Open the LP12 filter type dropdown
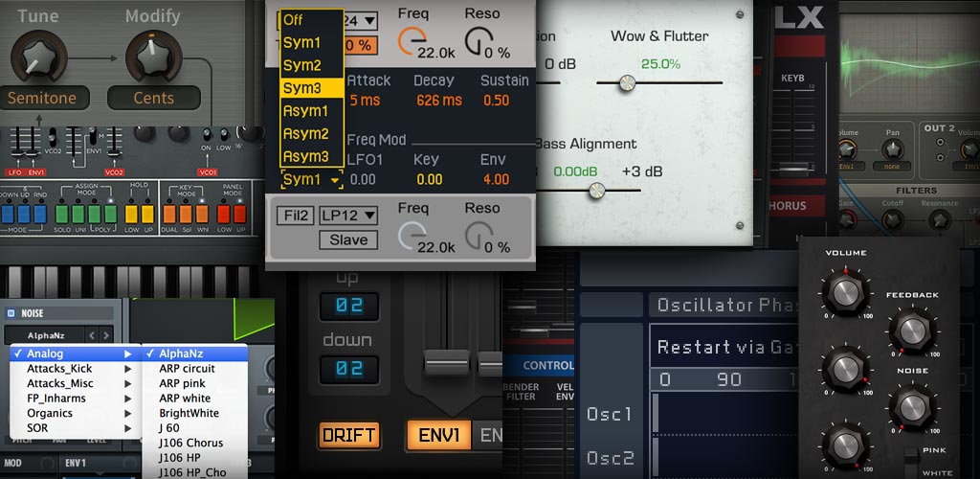This screenshot has height=479, width=980. tap(347, 216)
